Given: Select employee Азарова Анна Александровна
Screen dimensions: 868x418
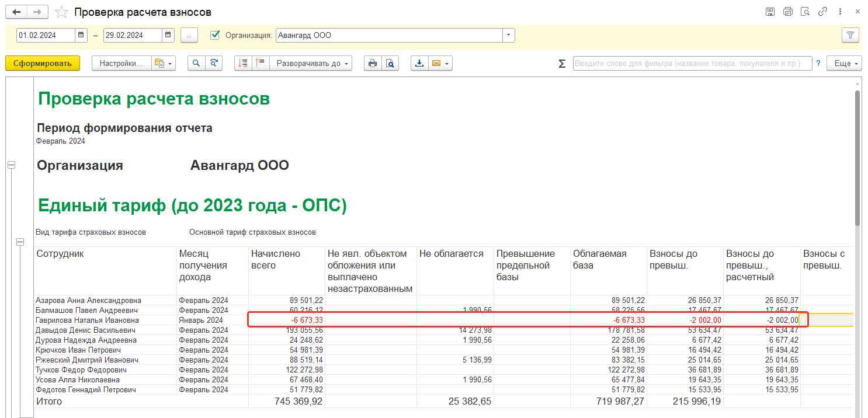Looking at the screenshot, I should pyautogui.click(x=88, y=300).
